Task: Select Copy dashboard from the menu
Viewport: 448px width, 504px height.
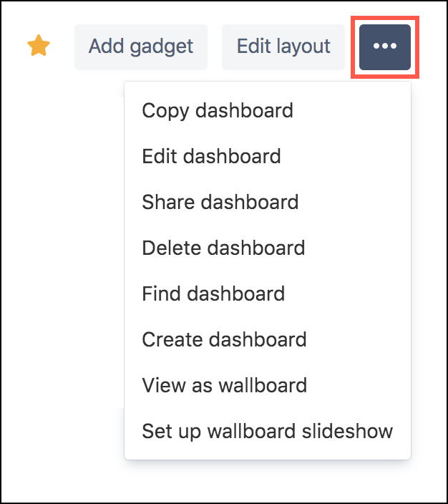Action: coord(218,110)
